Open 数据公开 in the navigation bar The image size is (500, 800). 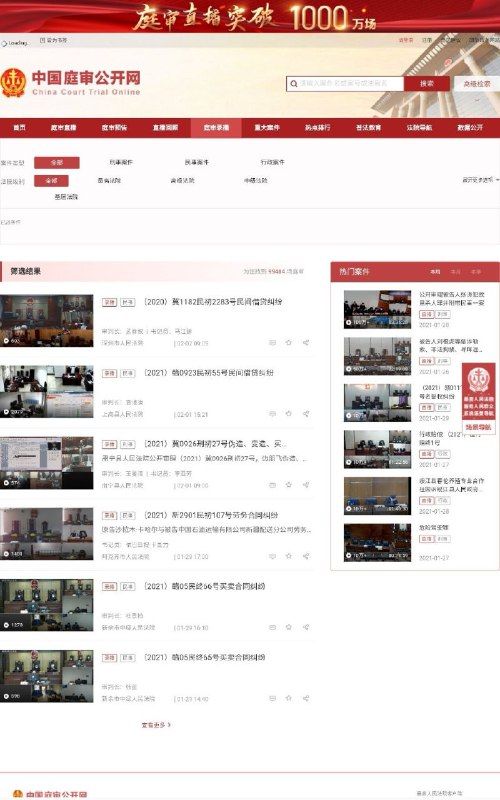coord(470,128)
